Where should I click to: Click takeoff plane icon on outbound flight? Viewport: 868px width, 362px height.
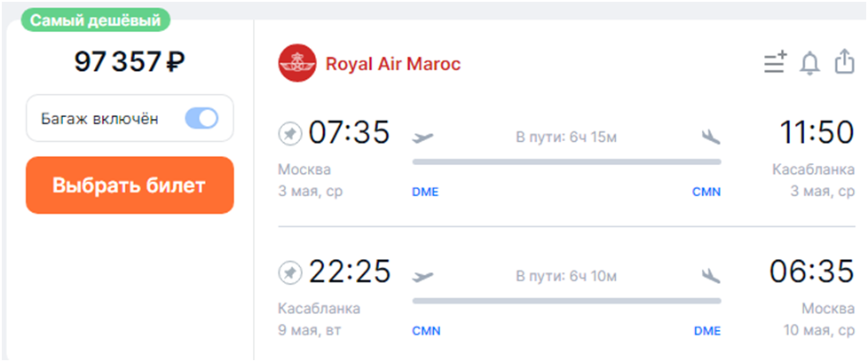tap(424, 137)
